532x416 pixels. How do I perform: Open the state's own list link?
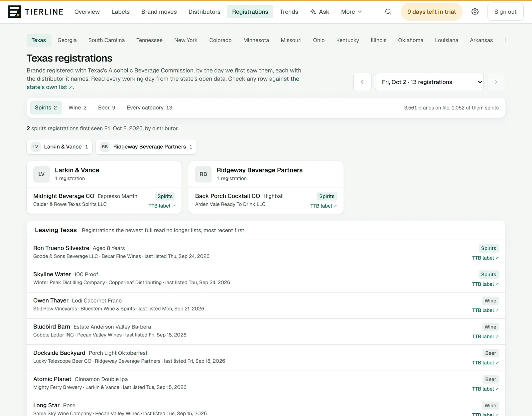[163, 83]
